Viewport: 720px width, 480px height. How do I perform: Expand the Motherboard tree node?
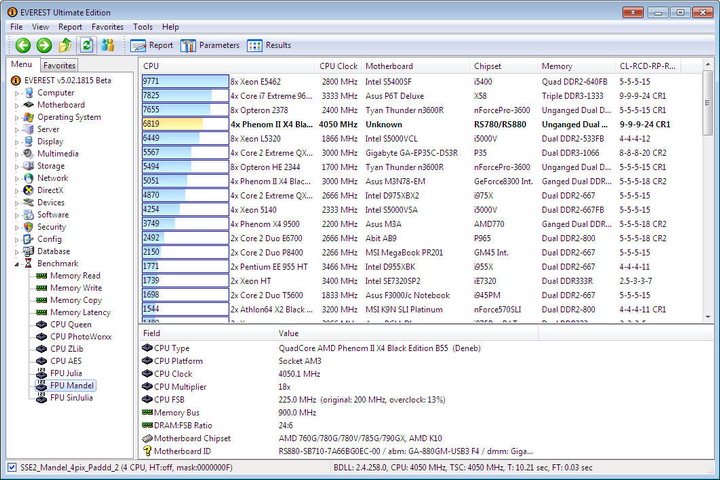click(x=17, y=105)
